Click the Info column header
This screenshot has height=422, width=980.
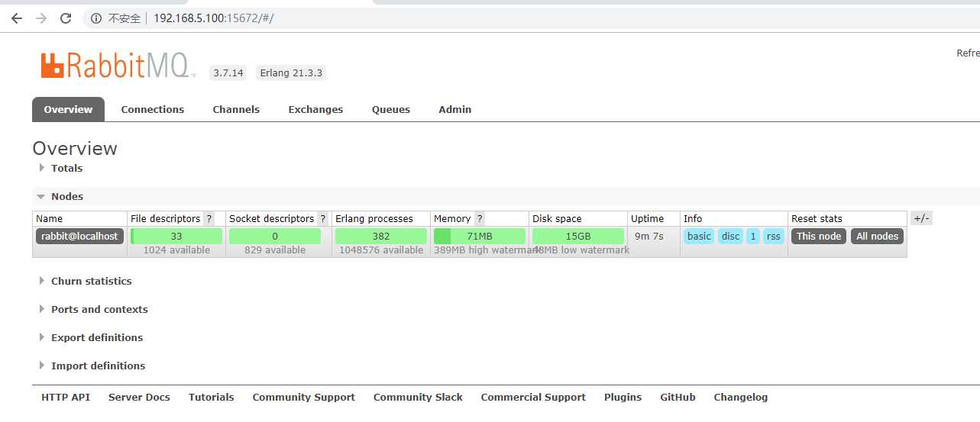tap(693, 218)
